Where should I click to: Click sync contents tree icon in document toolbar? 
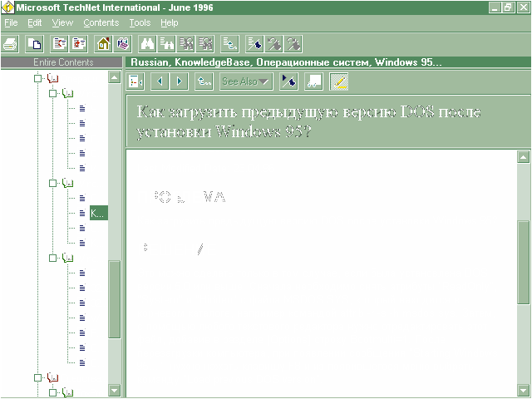pos(135,81)
